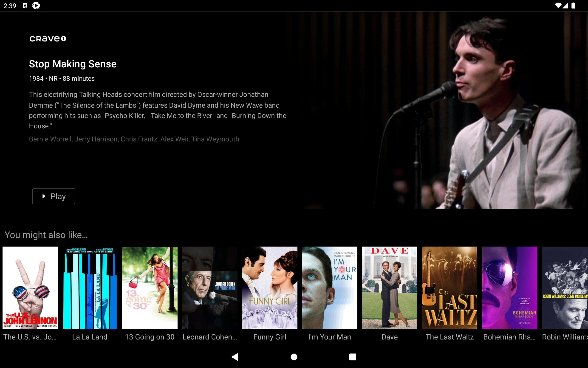Tap the concert still of the singer

coord(437,110)
